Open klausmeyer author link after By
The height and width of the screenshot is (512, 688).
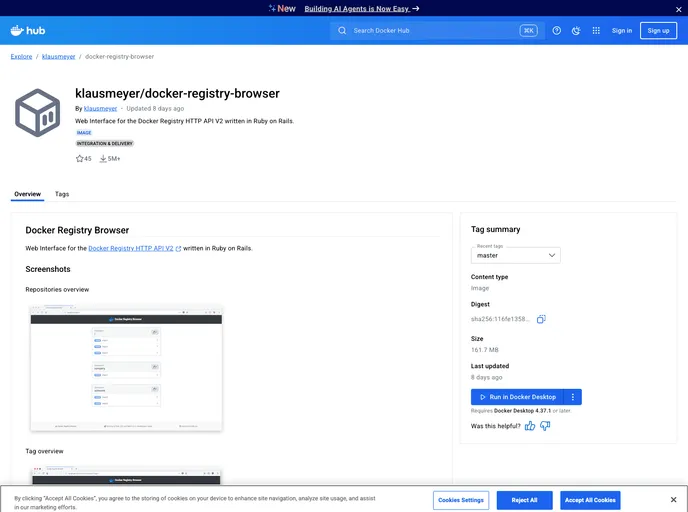pos(100,108)
